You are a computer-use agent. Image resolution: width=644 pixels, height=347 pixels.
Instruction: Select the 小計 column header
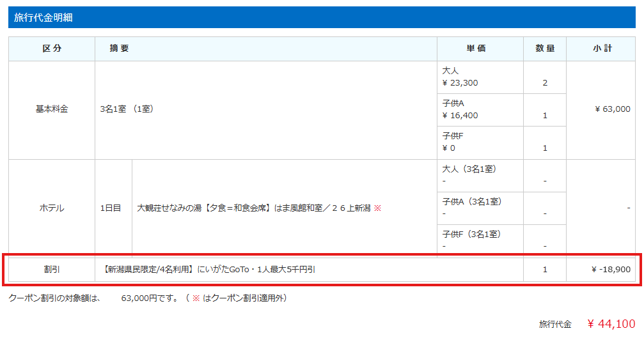click(602, 49)
